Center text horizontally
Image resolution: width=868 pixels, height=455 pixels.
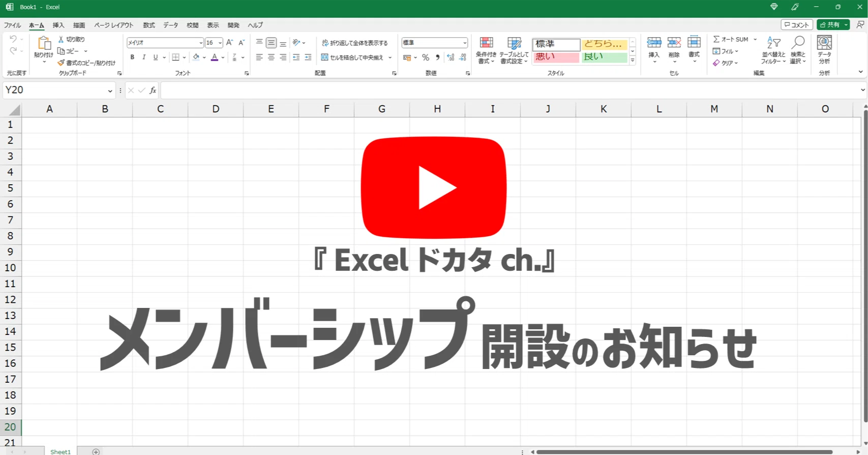click(271, 58)
